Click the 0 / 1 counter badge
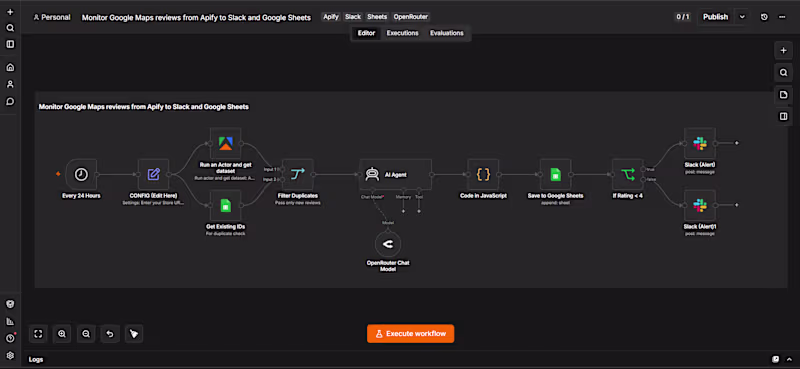The height and width of the screenshot is (369, 800). click(683, 17)
